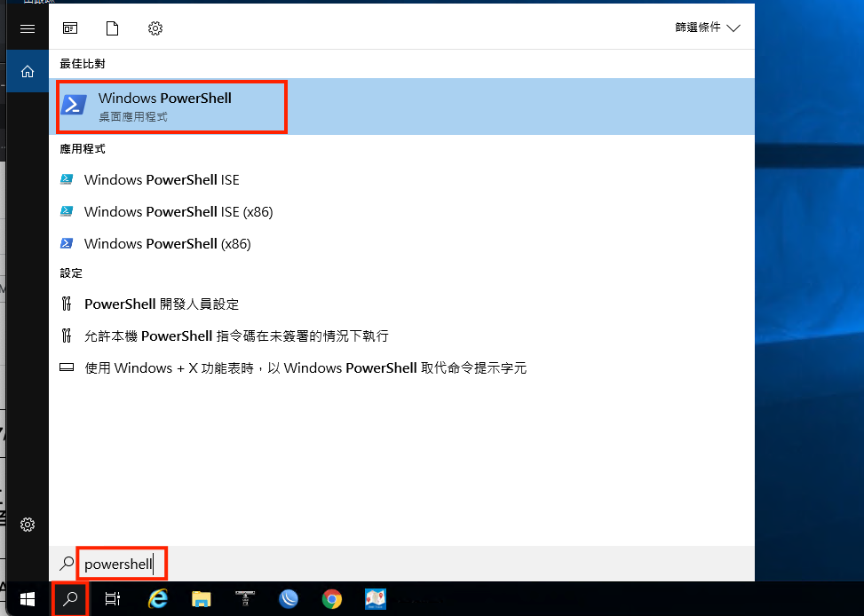Open Windows PowerShell (x86)
864x616 pixels.
[401, 243]
